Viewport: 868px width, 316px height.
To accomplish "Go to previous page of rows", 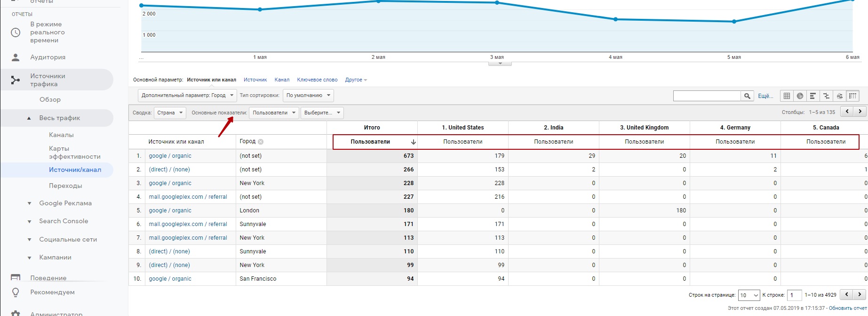I will point(846,295).
